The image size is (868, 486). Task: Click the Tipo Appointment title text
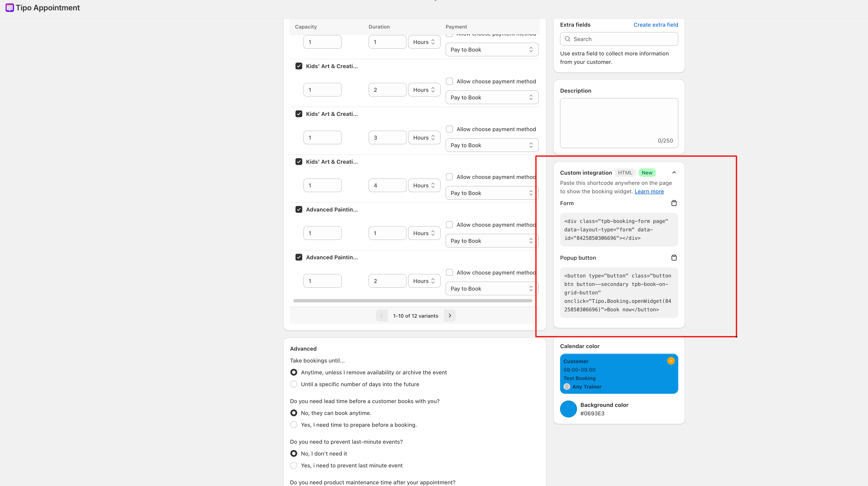[x=48, y=8]
